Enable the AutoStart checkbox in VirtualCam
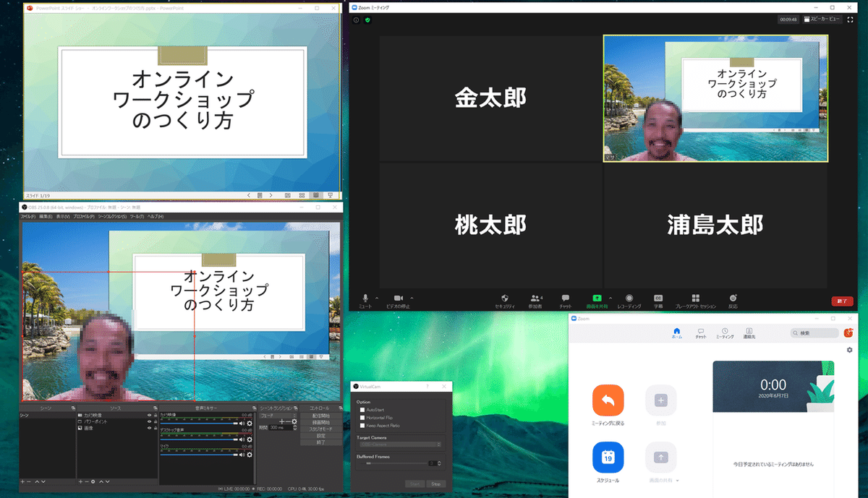This screenshot has width=868, height=498. (362, 410)
